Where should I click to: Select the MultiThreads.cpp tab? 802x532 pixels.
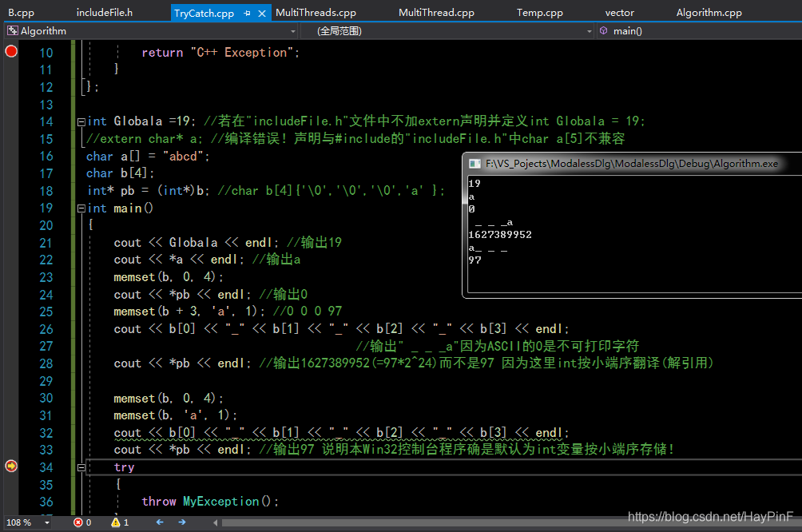(x=316, y=12)
